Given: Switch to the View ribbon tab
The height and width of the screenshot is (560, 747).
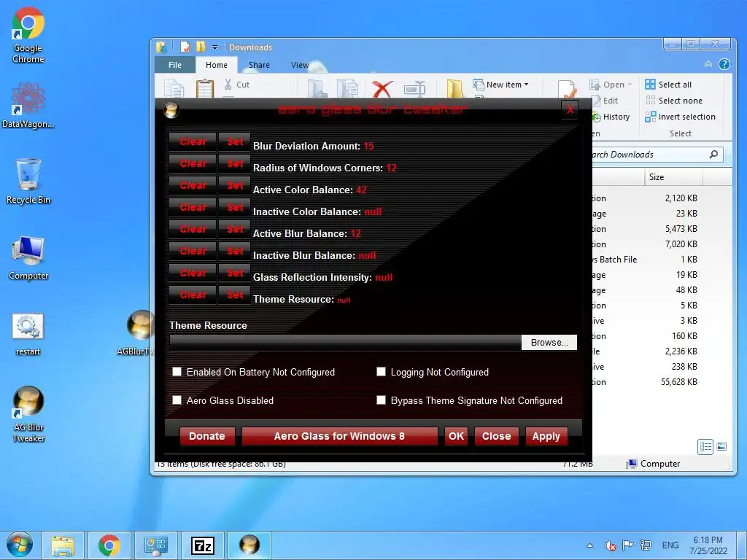Looking at the screenshot, I should [300, 65].
